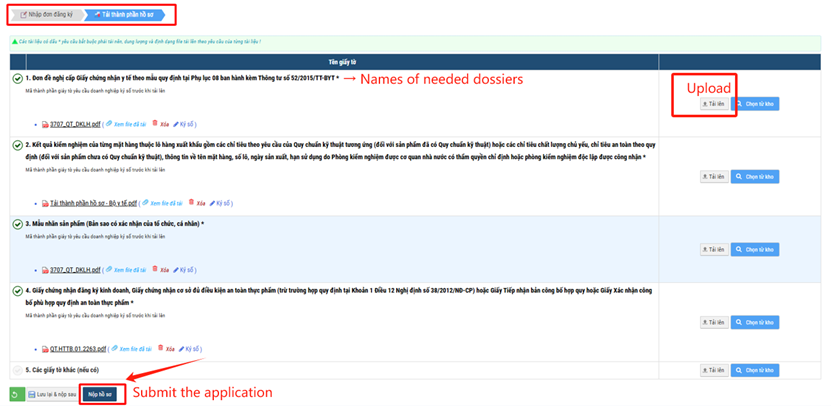Click the text '5. Các giấy tờ khác (nếu có)'

pos(62,370)
